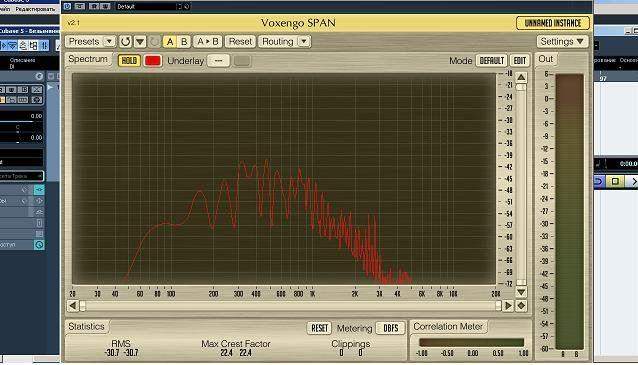The image size is (638, 365).
Task: Click the highlighted cyan inspector icon
Action: click(x=39, y=190)
